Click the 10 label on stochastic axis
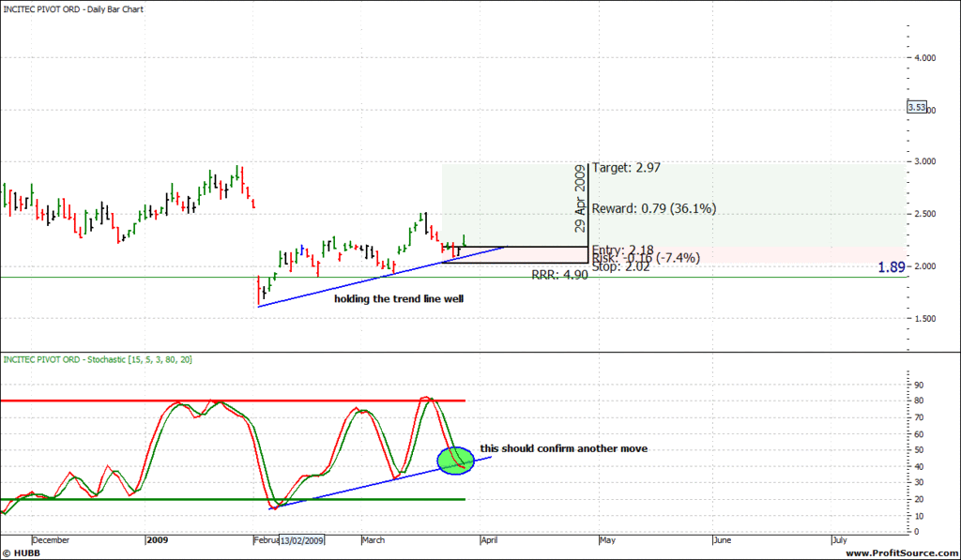 coord(918,516)
